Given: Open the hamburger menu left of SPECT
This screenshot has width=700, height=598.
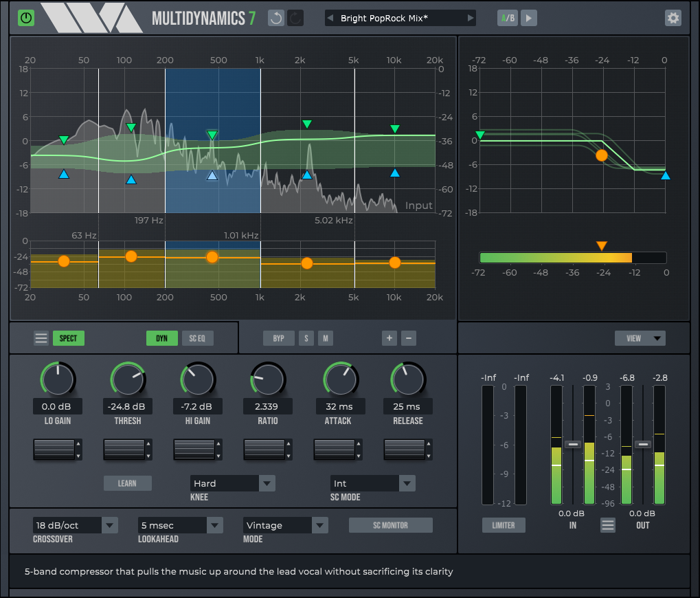Looking at the screenshot, I should [41, 337].
